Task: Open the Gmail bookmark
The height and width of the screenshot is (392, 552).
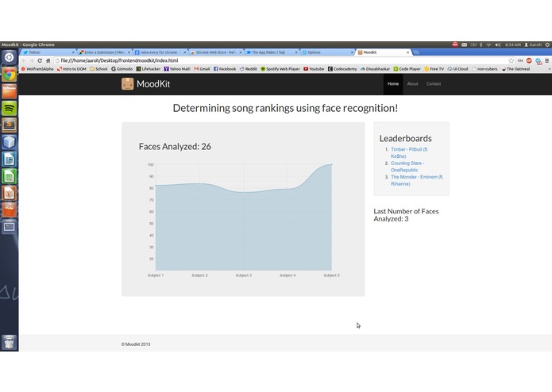Action: coord(202,69)
